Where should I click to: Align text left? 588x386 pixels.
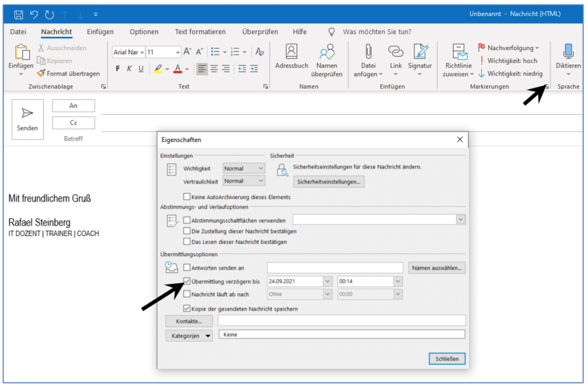coord(202,69)
